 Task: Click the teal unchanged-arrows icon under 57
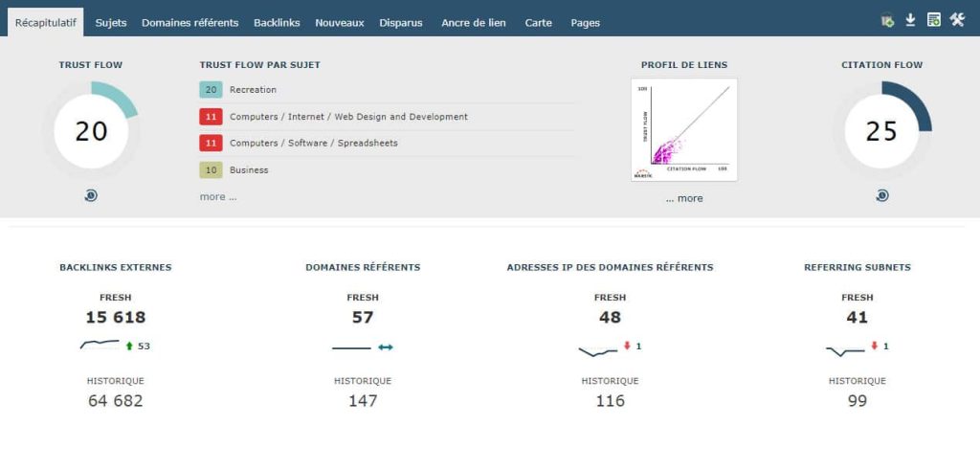pos(386,347)
